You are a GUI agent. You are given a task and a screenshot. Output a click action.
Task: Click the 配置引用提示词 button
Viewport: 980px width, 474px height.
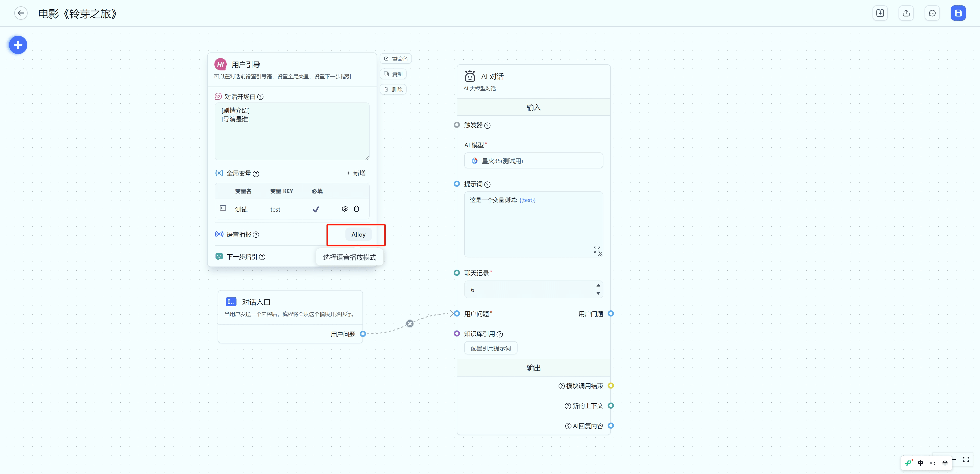pos(490,348)
